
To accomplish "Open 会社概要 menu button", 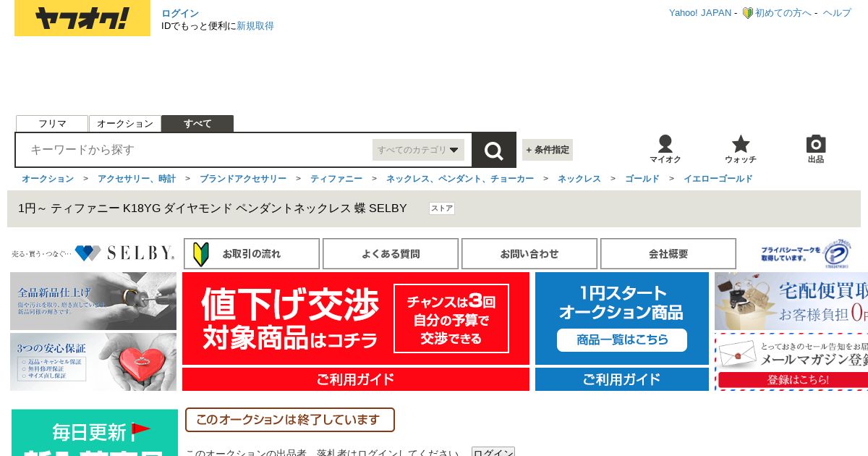I will 668,254.
